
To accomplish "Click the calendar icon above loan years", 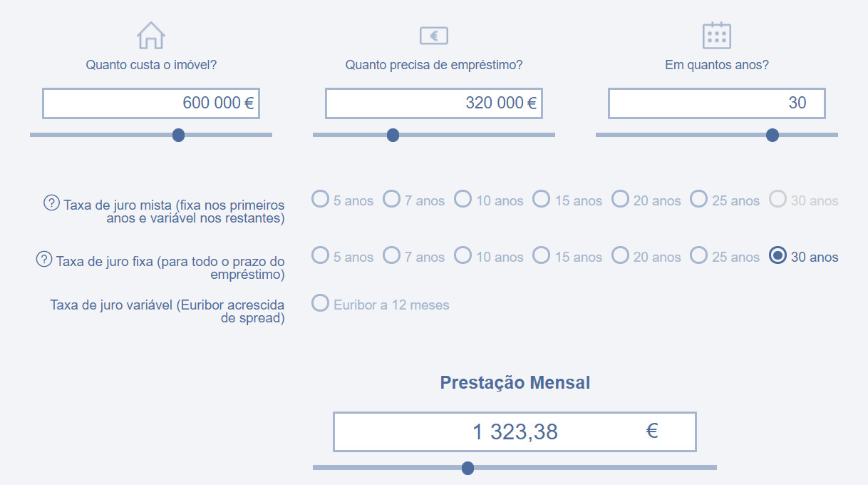I will [716, 35].
